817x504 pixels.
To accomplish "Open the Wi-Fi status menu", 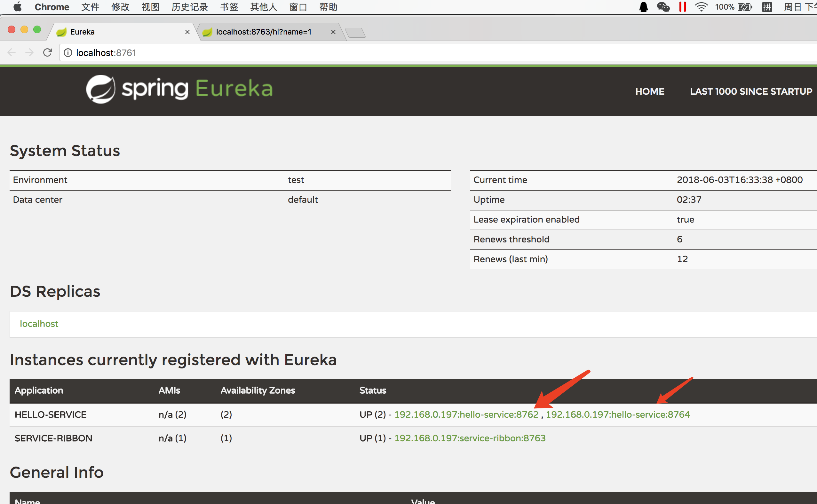I will 701,7.
